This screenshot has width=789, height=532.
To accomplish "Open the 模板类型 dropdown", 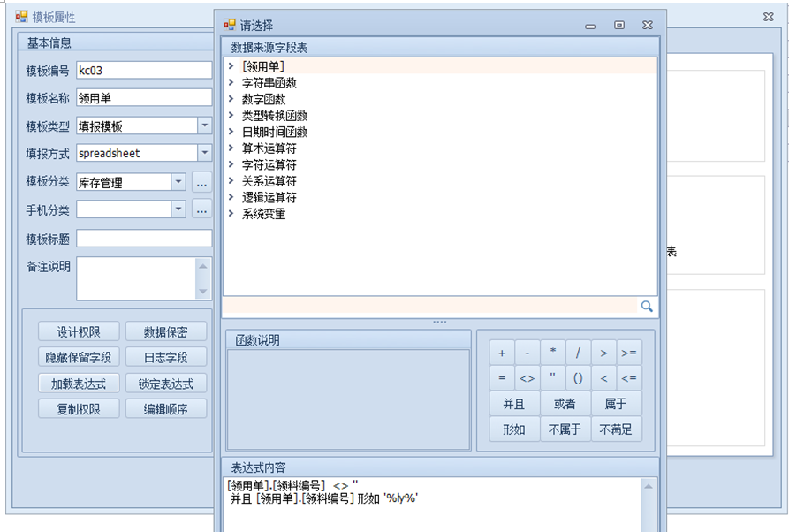I will click(x=204, y=126).
